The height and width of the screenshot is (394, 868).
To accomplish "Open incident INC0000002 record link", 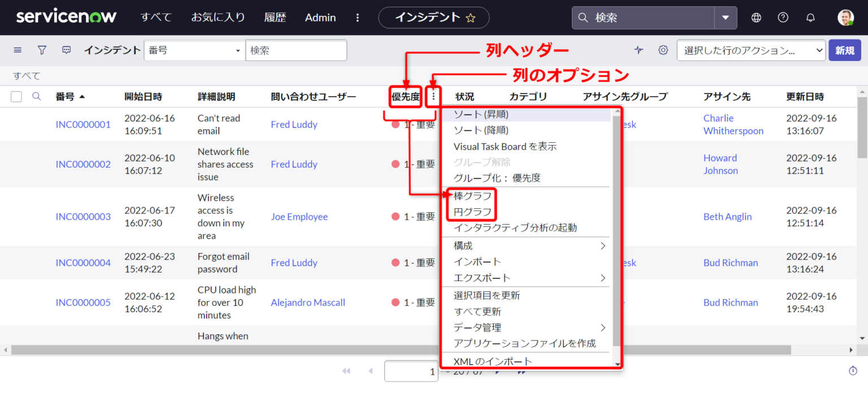I will 83,164.
